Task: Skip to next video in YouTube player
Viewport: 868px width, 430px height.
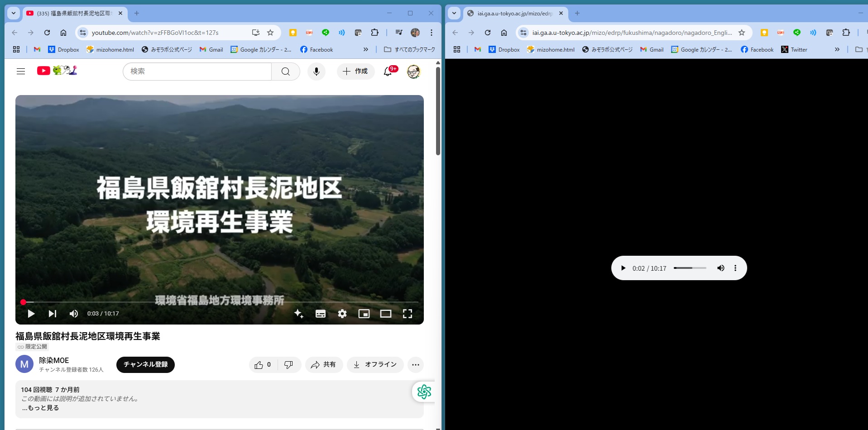Action: [53, 314]
